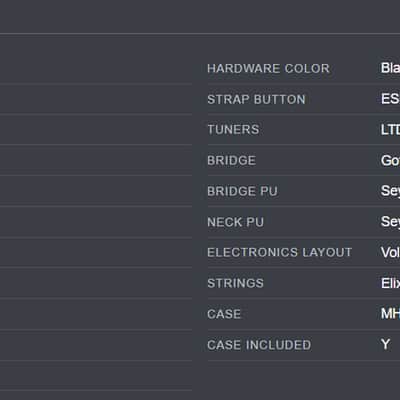This screenshot has height=400, width=400.
Task: Select the NECK PU label
Action: pos(236,222)
